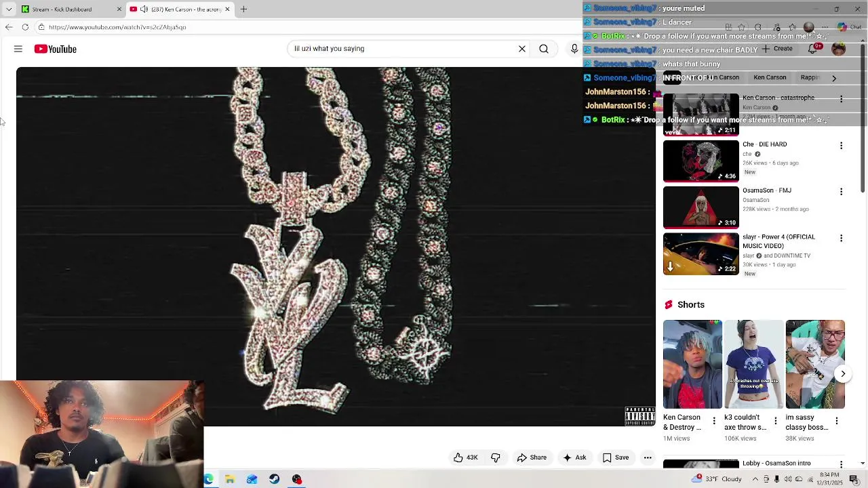This screenshot has height=488, width=868.
Task: Ask about this video with the sparkle button
Action: 574,457
